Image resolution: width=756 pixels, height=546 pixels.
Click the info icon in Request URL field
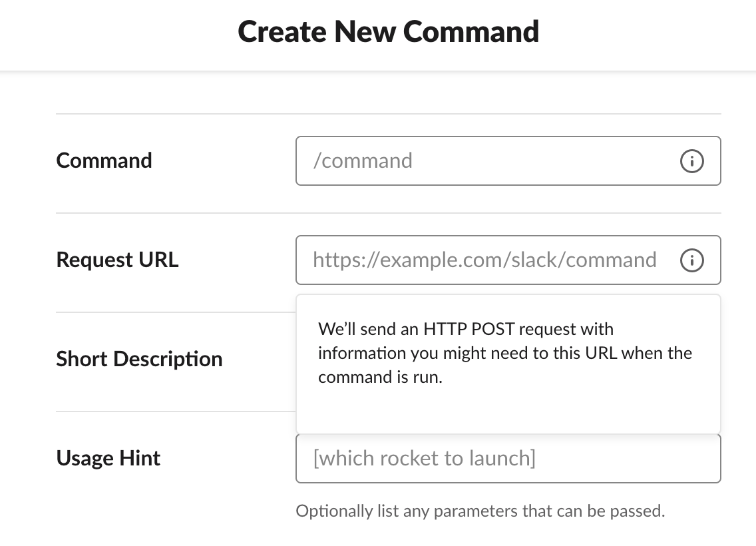[x=692, y=260]
